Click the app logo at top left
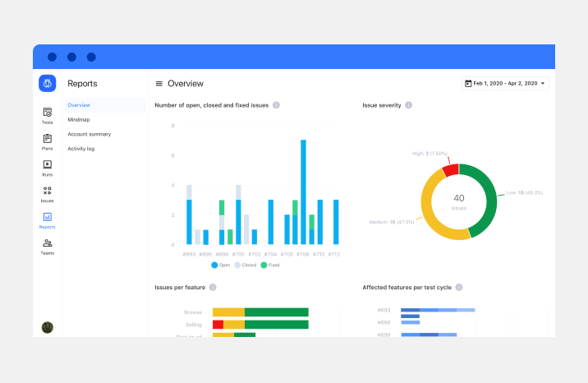Viewport: 588px width, 383px height. tap(48, 84)
